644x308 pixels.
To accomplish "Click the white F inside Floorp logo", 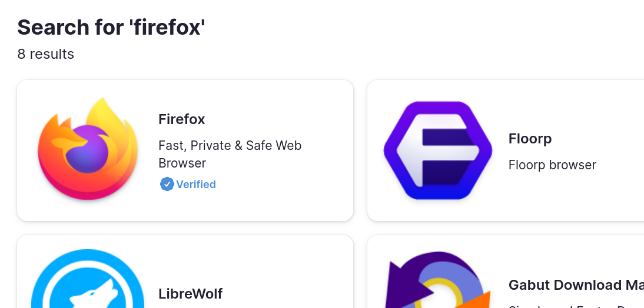I will point(438,150).
